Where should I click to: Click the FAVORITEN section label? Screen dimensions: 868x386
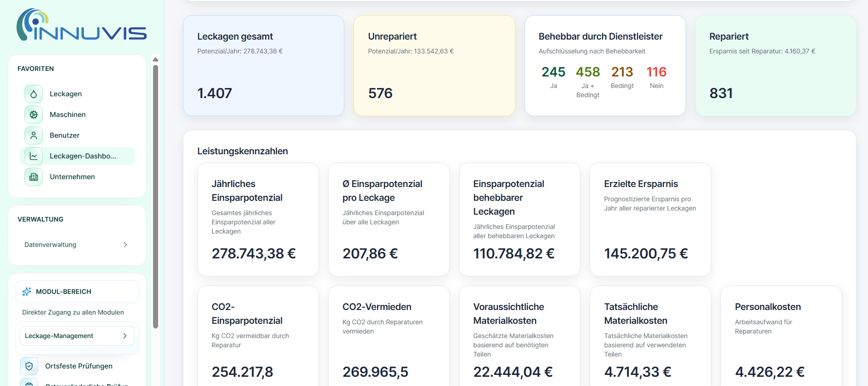tap(35, 69)
